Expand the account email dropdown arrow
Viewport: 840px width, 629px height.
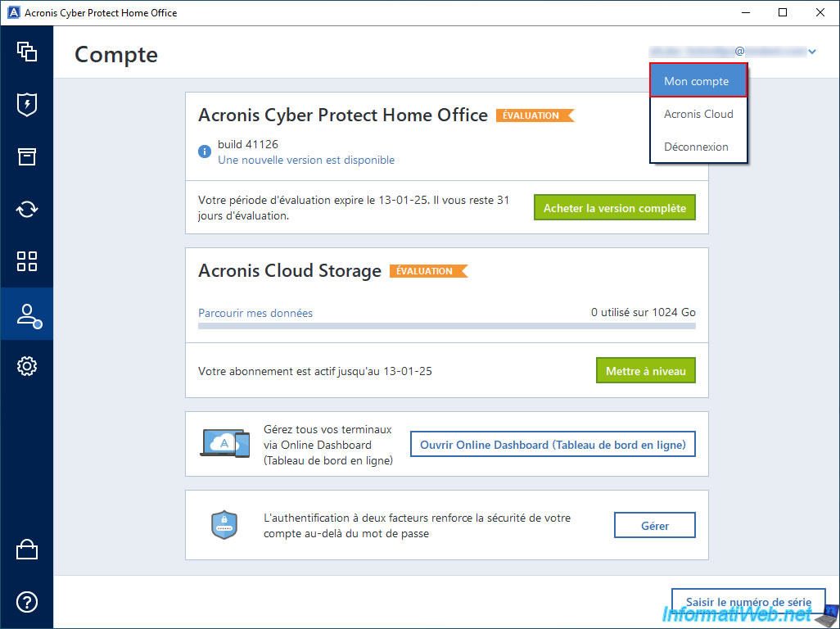coord(812,52)
